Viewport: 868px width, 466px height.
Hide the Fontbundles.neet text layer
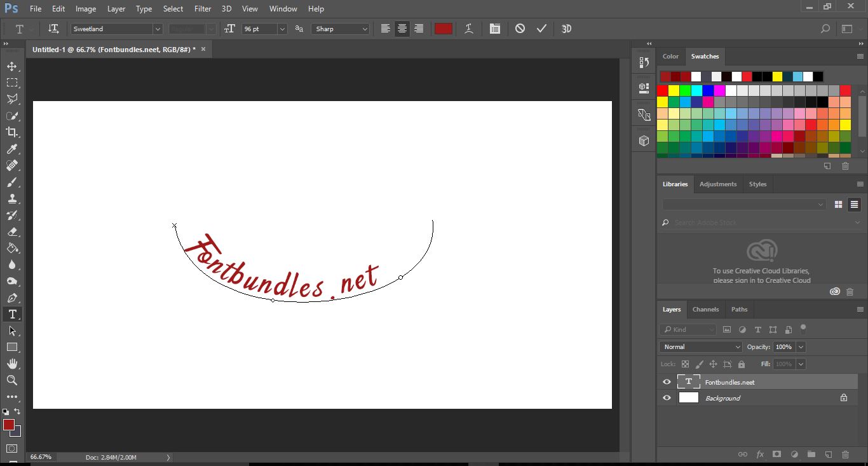[667, 382]
